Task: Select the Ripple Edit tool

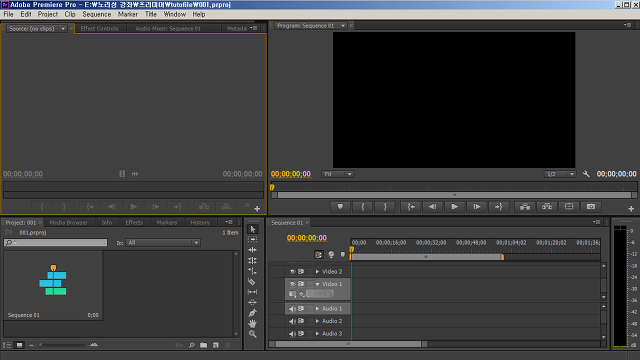Action: tap(253, 250)
